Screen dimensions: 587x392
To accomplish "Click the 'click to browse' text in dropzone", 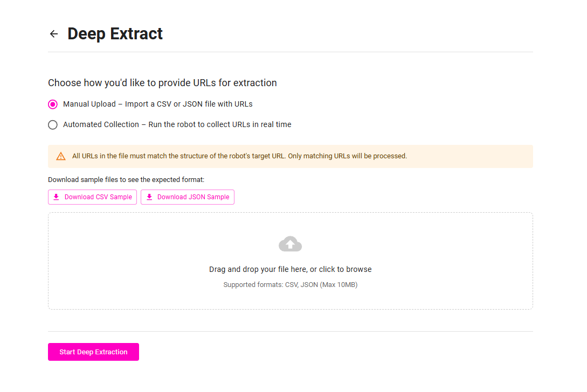I will (345, 269).
